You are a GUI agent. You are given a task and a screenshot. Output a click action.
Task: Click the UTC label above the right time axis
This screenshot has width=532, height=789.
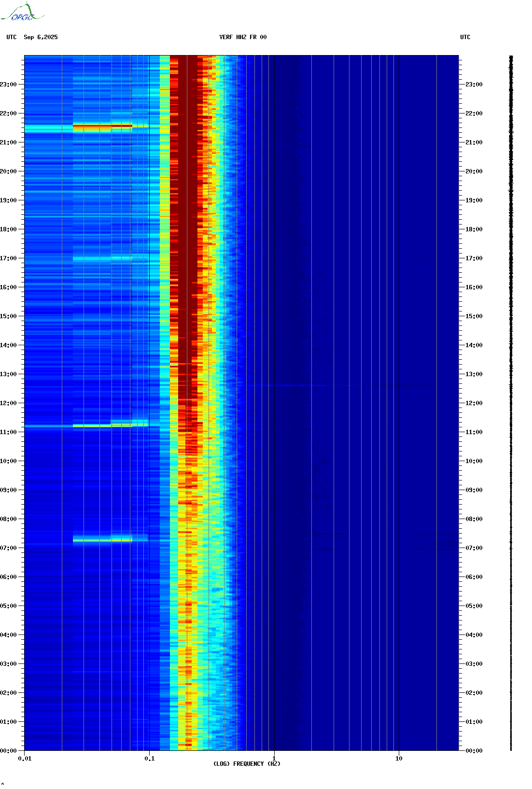465,37
